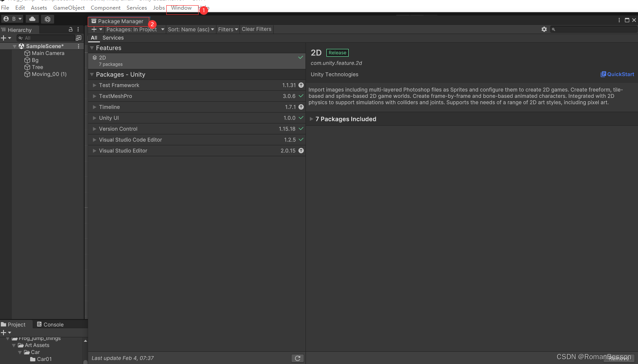Open the Component menu

point(106,8)
